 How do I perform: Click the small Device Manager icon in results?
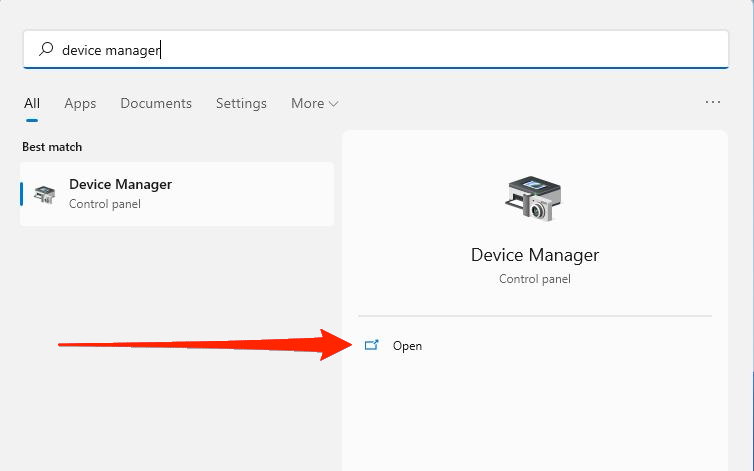(x=45, y=194)
